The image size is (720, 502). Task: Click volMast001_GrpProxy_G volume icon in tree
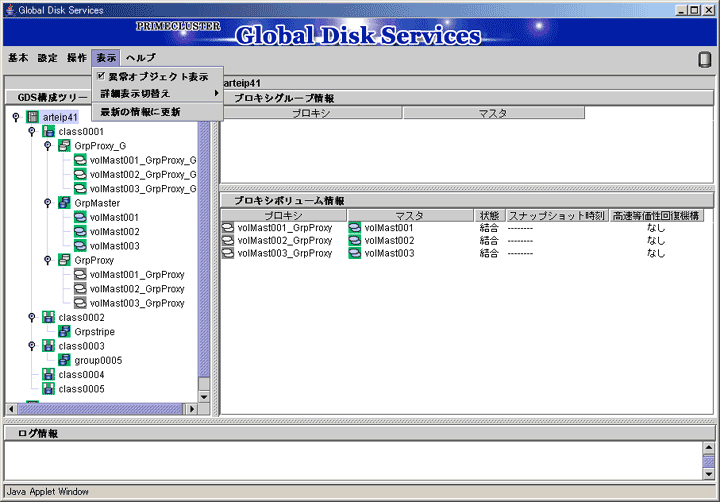80,160
